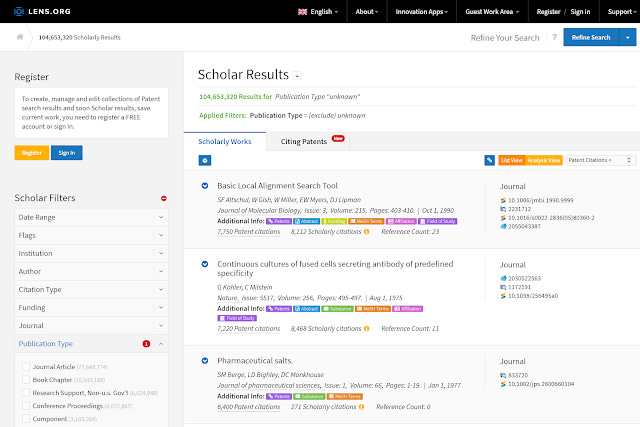
Task: Check Research Support, Non-U.S. Gov't filter
Action: click(x=26, y=393)
